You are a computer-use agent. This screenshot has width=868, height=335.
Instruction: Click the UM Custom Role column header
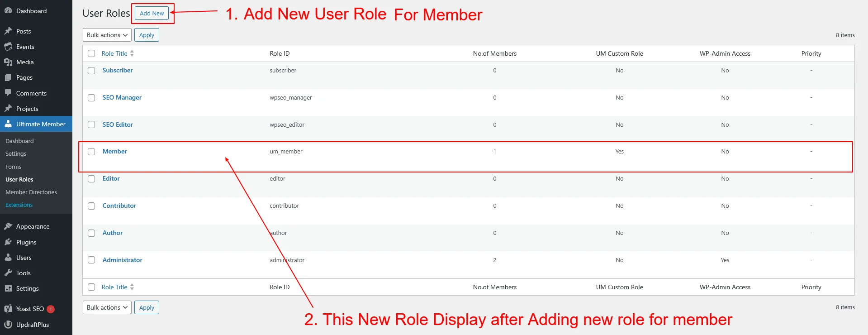619,53
